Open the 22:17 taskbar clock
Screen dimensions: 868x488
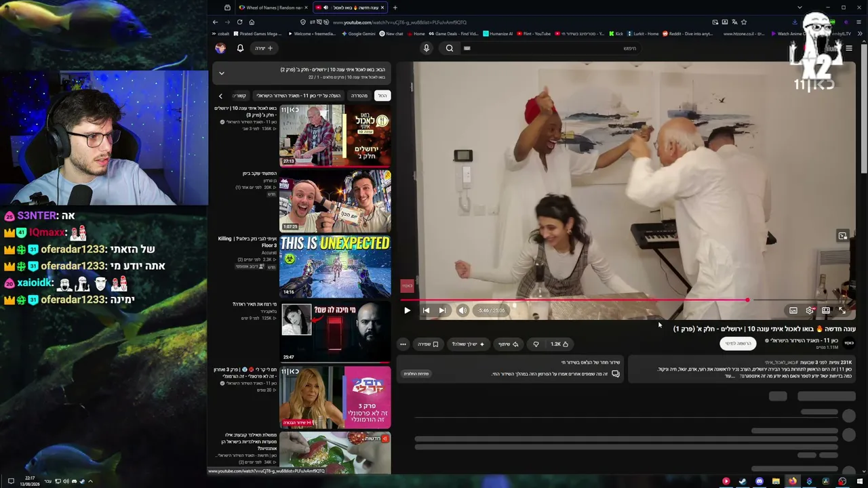30,481
